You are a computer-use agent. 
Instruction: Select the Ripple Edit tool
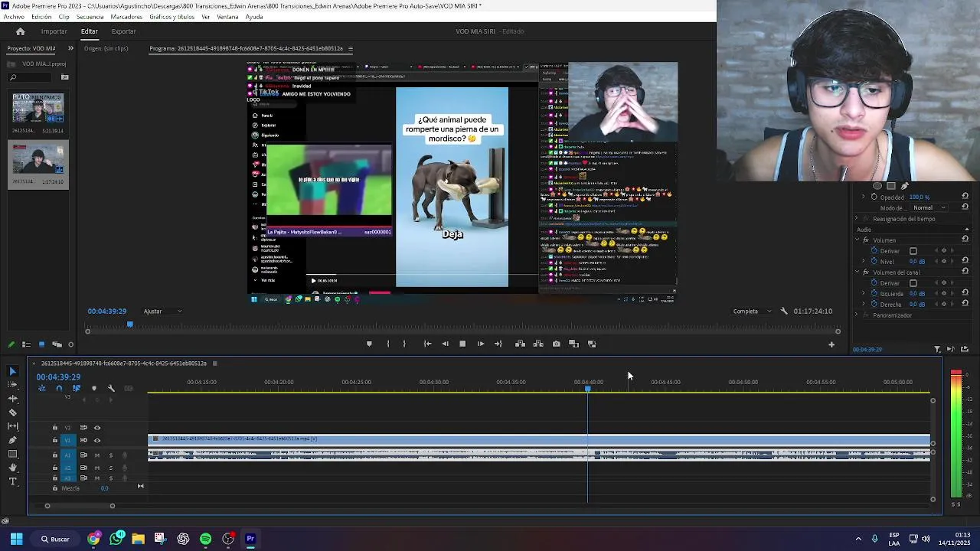tap(12, 399)
